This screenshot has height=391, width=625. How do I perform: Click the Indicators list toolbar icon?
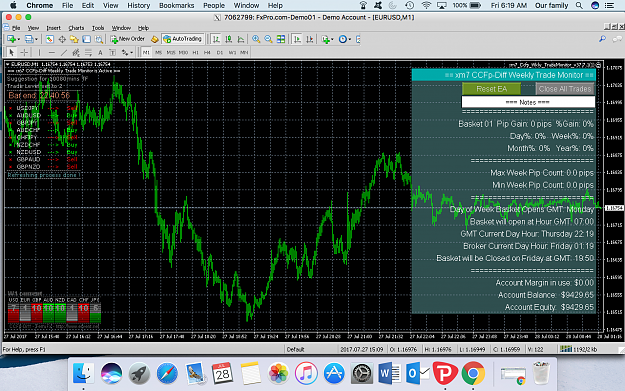coord(326,39)
